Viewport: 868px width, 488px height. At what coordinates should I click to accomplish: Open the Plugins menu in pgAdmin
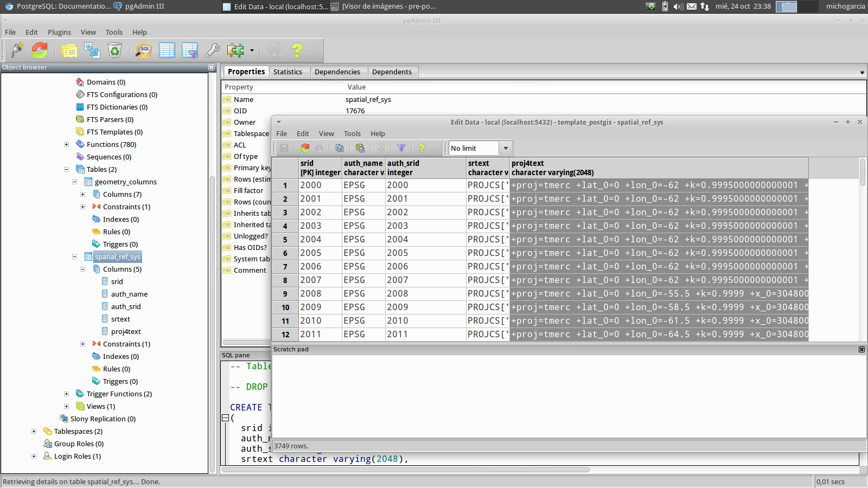click(x=59, y=32)
